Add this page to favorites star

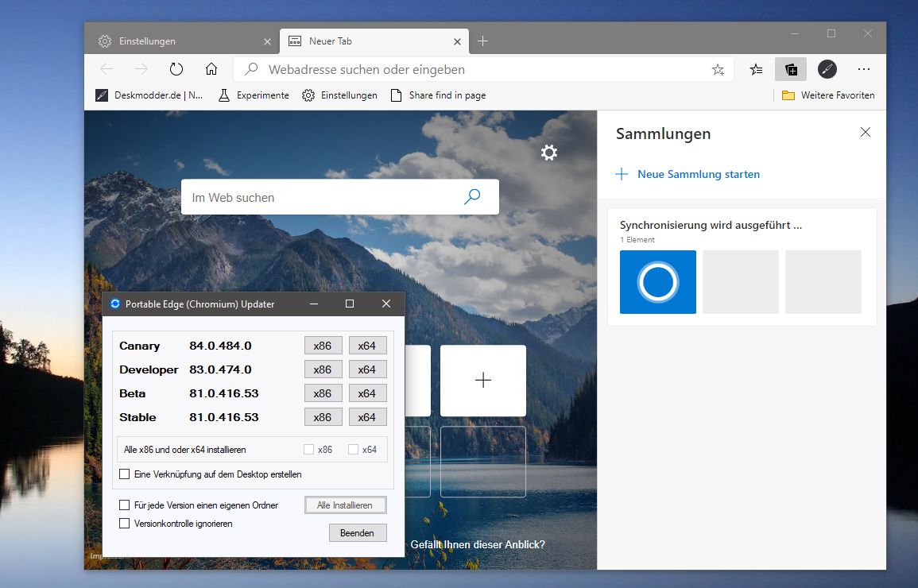(x=718, y=70)
